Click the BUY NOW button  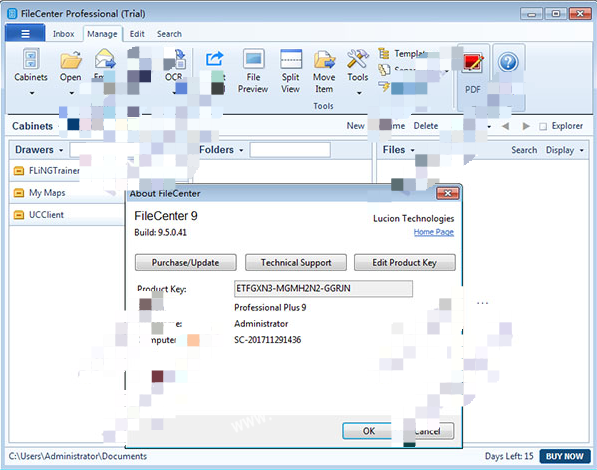pyautogui.click(x=565, y=456)
